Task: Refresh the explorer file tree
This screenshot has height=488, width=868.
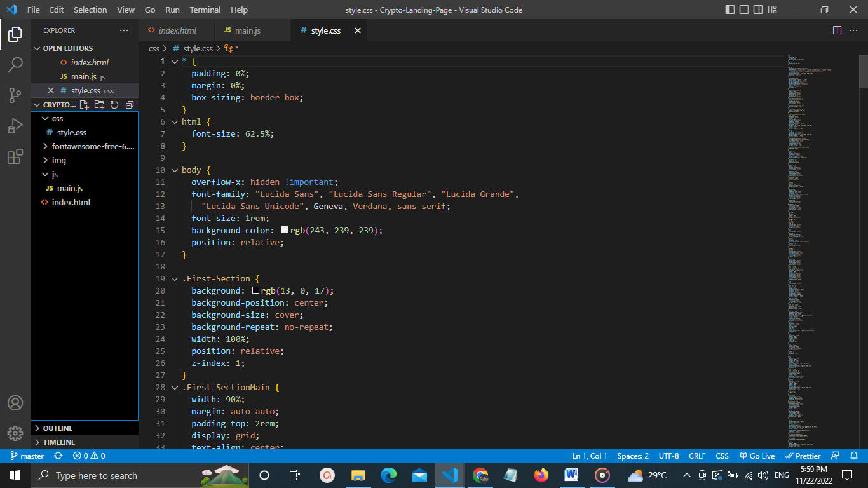Action: [x=114, y=105]
